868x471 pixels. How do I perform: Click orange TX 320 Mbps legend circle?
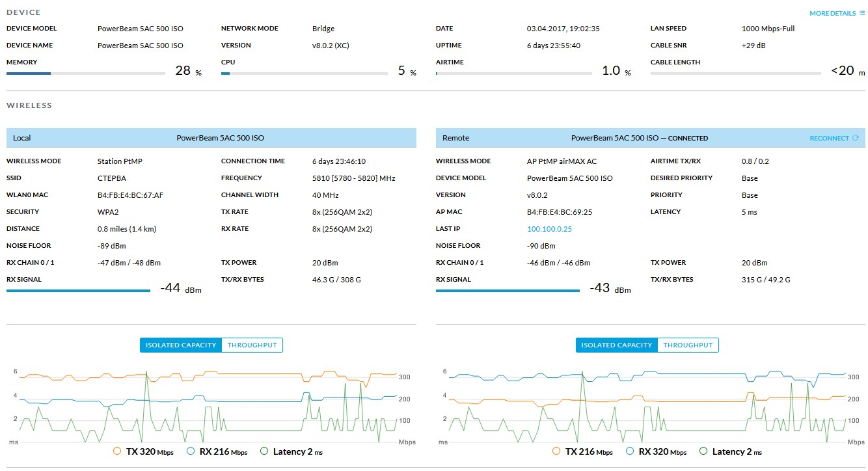117,451
